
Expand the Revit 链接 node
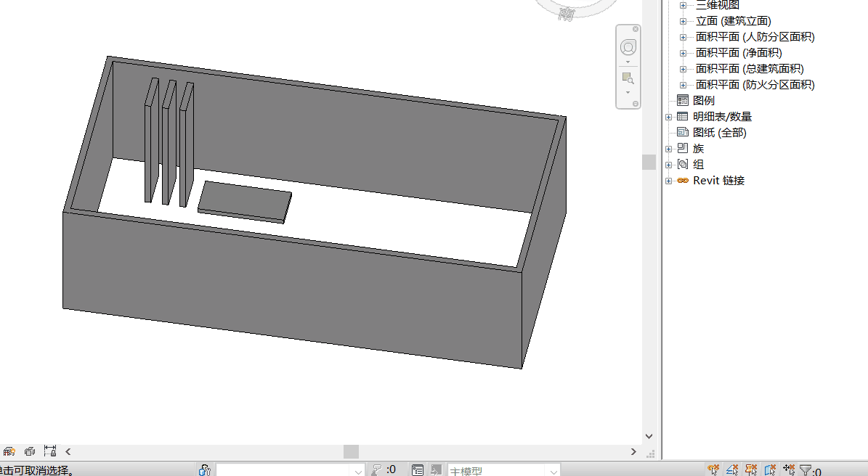(669, 181)
